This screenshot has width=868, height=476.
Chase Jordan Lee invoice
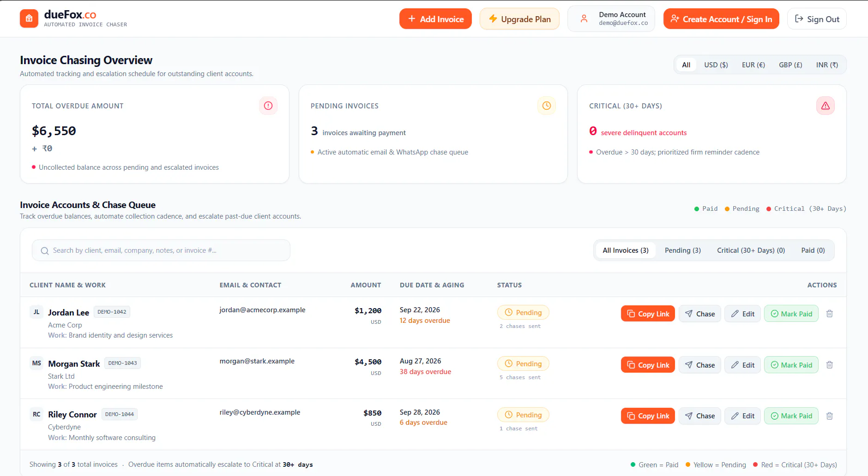point(699,314)
